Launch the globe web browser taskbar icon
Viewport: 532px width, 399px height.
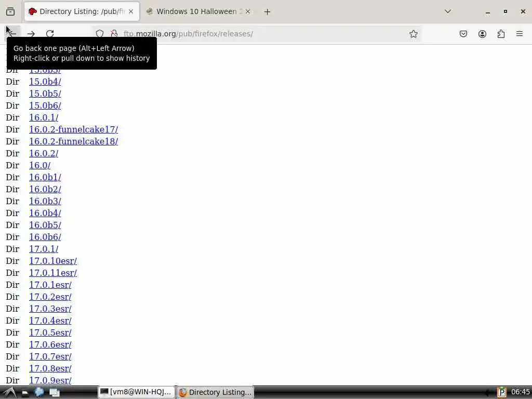point(39,392)
